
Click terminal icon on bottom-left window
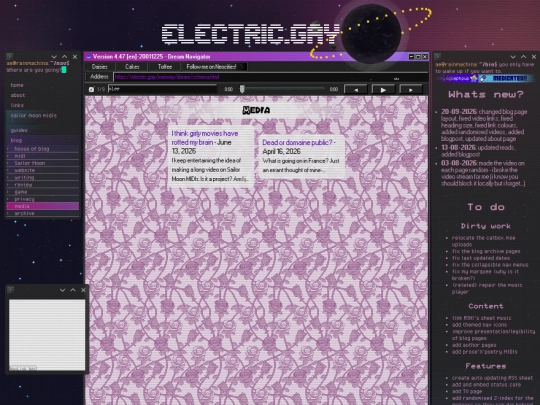coord(10,290)
